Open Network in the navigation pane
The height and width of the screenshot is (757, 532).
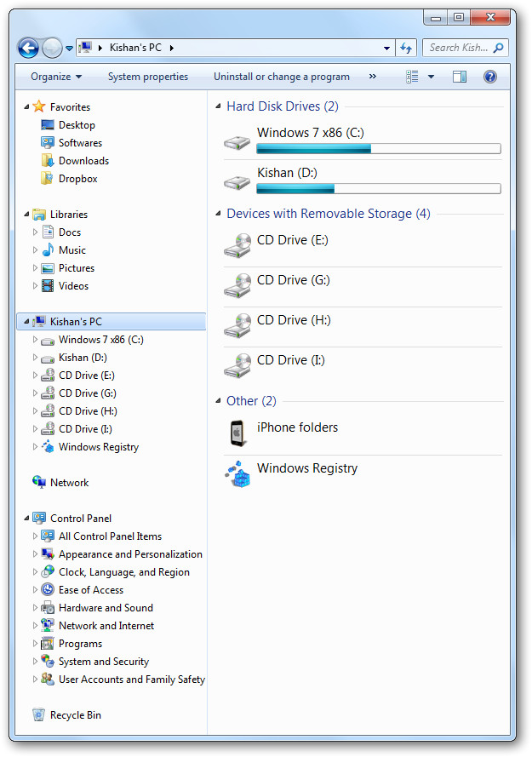pos(69,482)
